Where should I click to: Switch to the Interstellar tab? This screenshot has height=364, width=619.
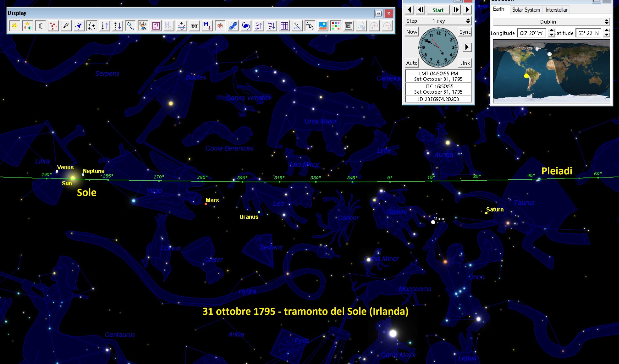(556, 10)
